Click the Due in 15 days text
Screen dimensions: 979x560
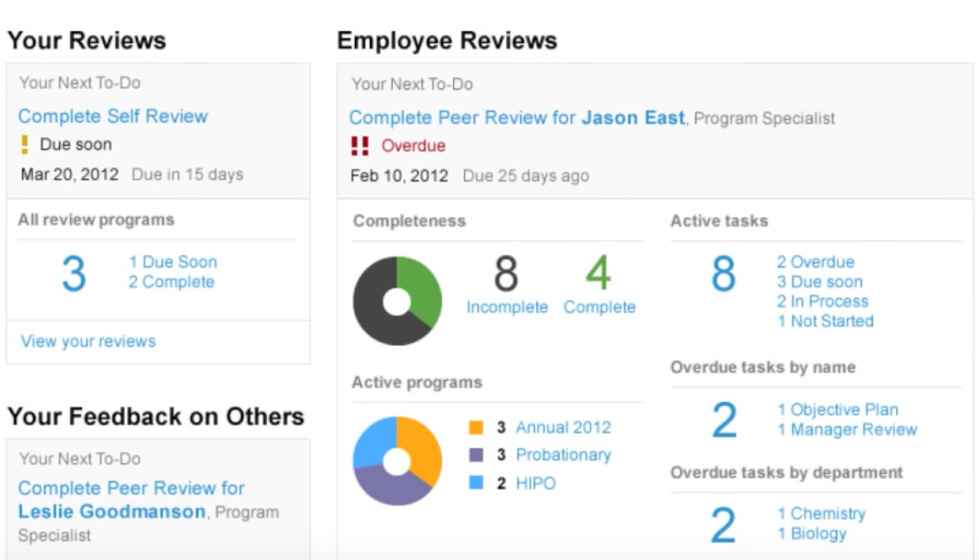(x=187, y=173)
